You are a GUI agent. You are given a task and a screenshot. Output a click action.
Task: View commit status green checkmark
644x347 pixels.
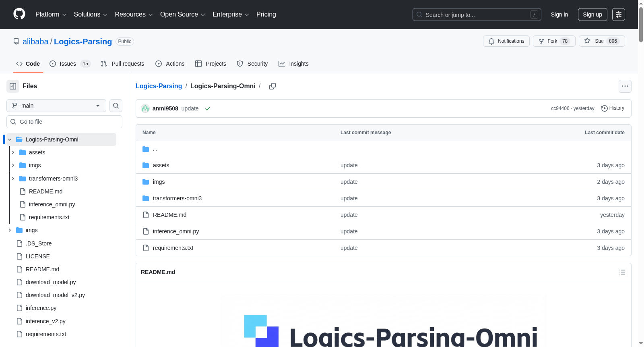208,108
